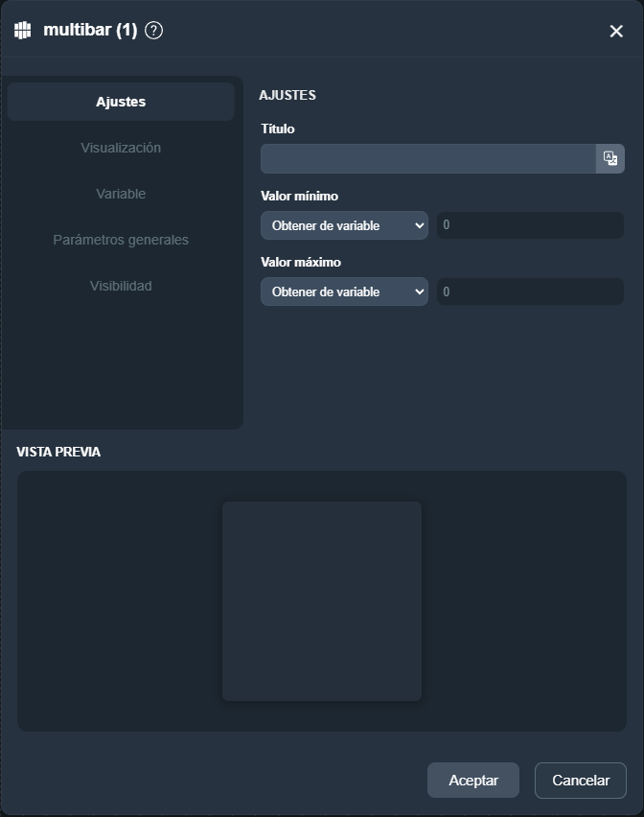This screenshot has height=817, width=644.
Task: Focus the Valor máximo number field
Action: 530,292
